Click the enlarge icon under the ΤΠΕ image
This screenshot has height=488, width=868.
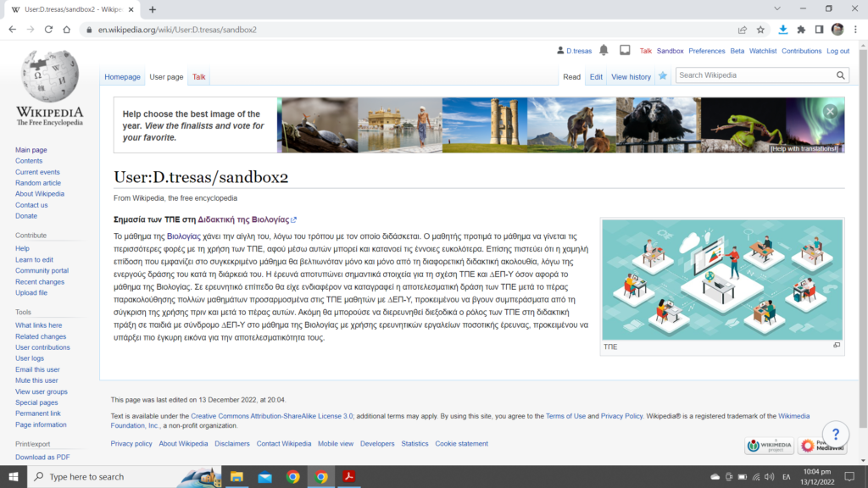tap(837, 345)
